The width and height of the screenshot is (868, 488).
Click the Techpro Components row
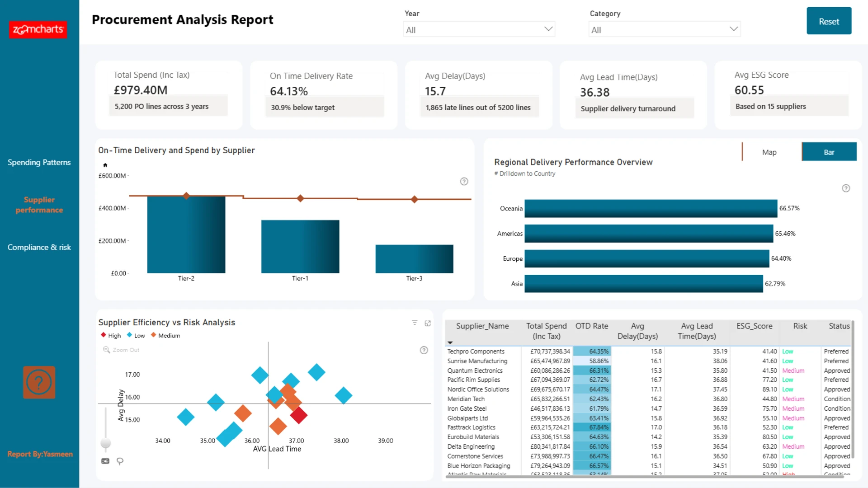point(649,352)
